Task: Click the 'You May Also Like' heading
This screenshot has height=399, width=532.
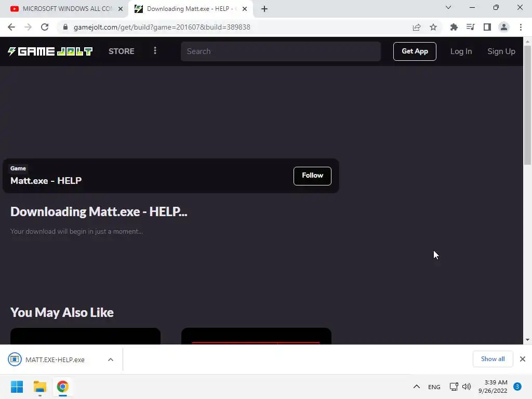Action: pyautogui.click(x=62, y=312)
